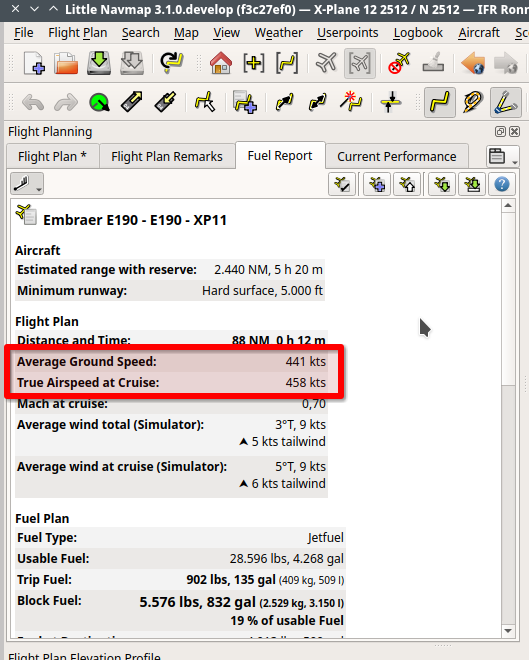Viewport: 529px width, 660px height.
Task: Open the Logbook menu
Action: (x=418, y=33)
